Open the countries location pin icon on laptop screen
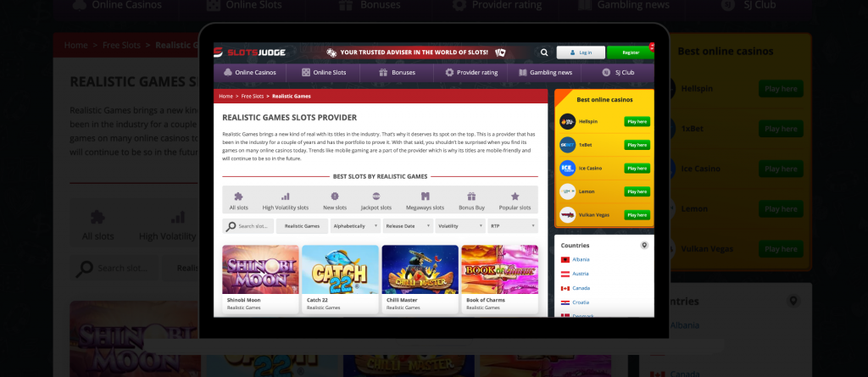This screenshot has width=868, height=377. pyautogui.click(x=644, y=245)
